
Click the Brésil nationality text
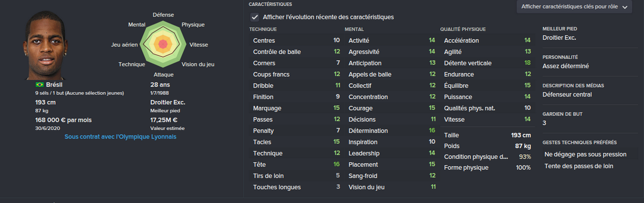(x=55, y=85)
